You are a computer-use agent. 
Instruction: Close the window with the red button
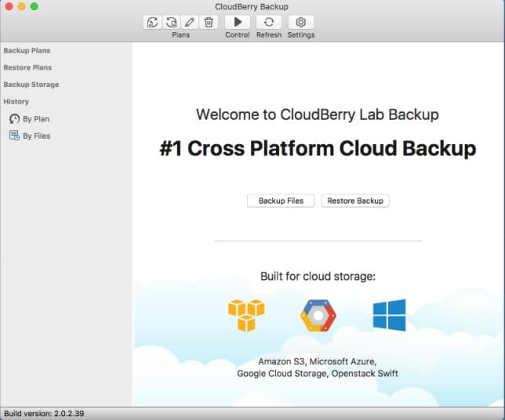(x=9, y=6)
